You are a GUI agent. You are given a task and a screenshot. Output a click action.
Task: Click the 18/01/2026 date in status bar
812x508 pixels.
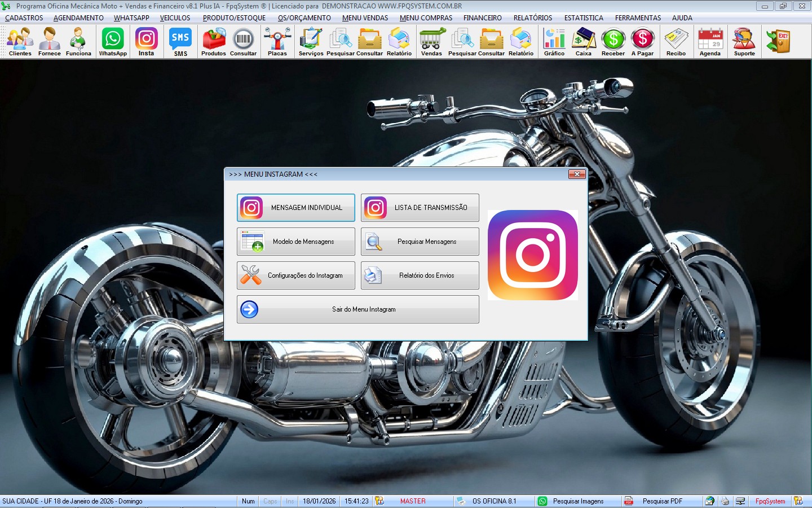[x=319, y=501]
